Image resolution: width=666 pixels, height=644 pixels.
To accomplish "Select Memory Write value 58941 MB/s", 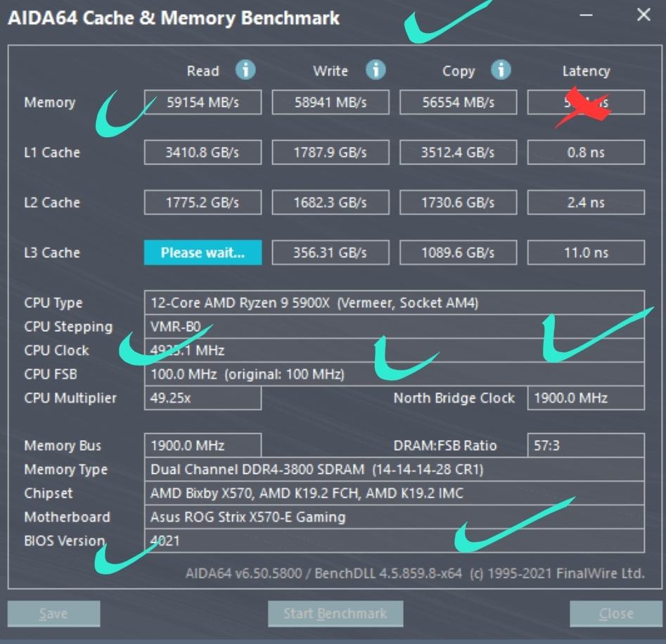I will [x=331, y=103].
